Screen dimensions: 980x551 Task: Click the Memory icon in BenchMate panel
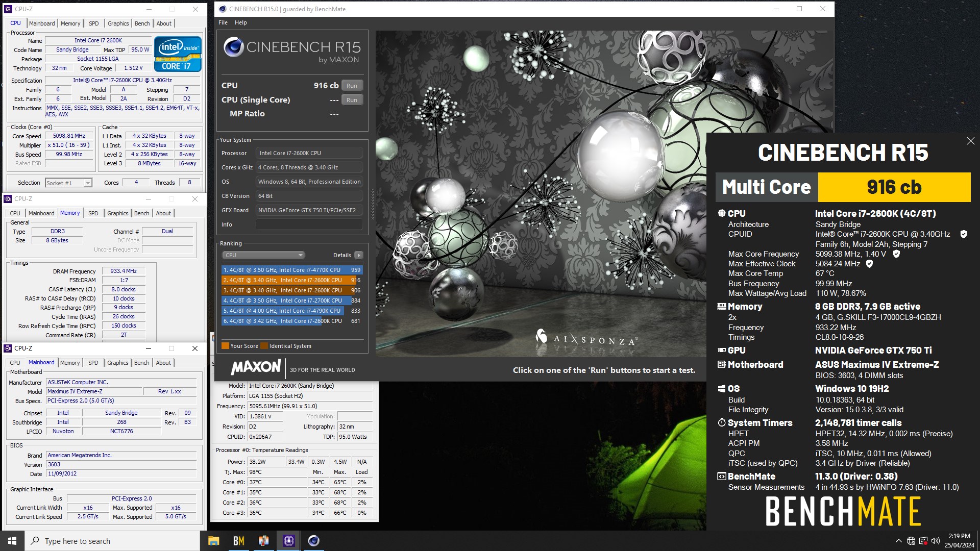(721, 307)
